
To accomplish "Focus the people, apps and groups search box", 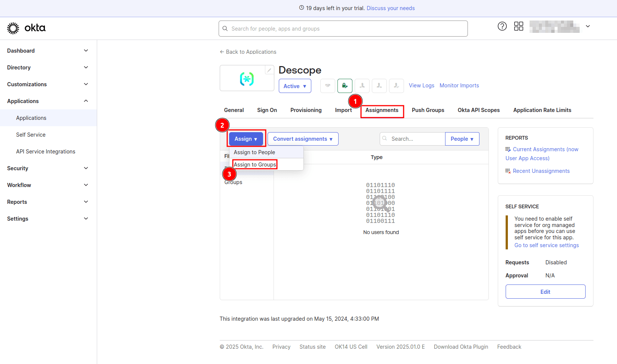I will [x=343, y=29].
